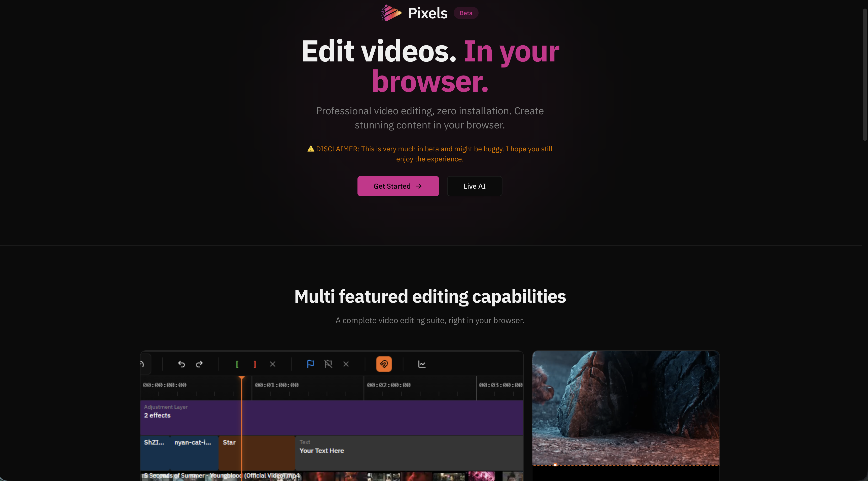Click the rocky cave preview thumbnail
This screenshot has width=868, height=481.
click(x=625, y=408)
